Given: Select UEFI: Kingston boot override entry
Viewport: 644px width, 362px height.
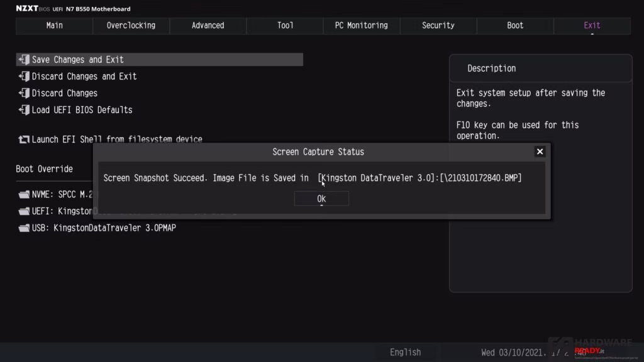Looking at the screenshot, I should (62, 211).
